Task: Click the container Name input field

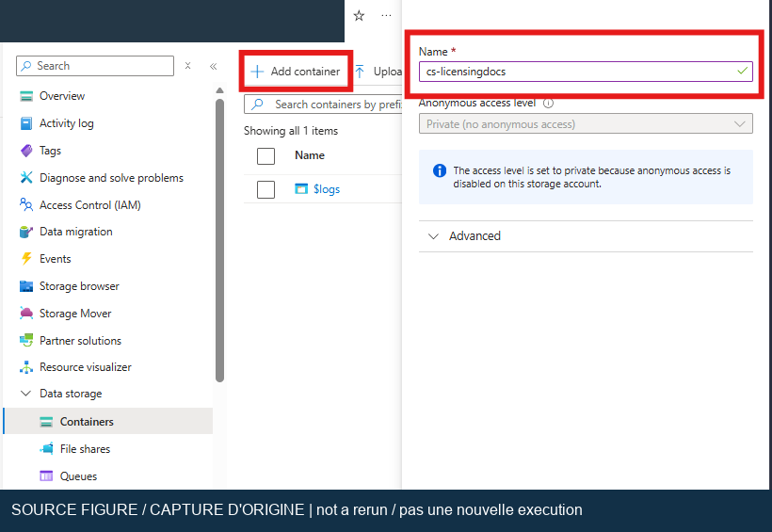Action: click(586, 72)
